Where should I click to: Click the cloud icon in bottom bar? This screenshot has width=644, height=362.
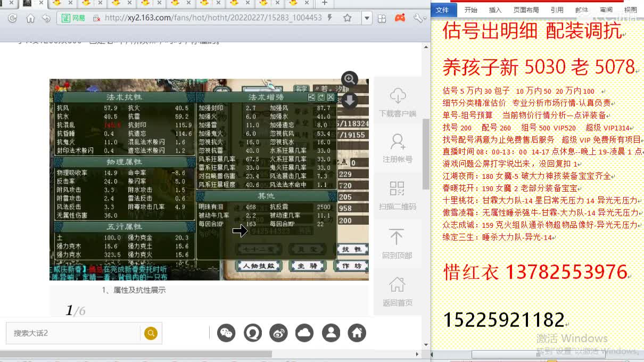pos(305,333)
